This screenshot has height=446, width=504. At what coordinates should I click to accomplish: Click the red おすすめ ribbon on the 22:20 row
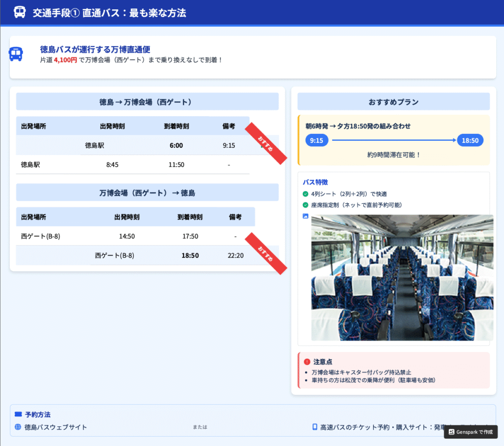(266, 254)
